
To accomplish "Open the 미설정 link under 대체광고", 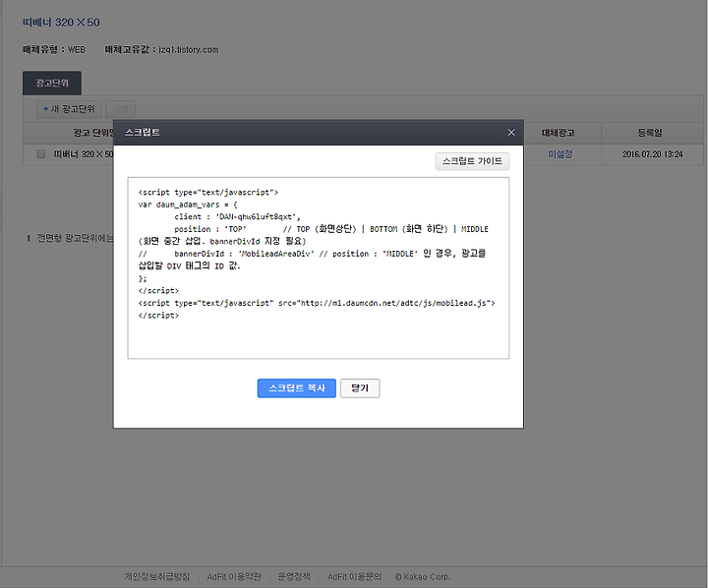I will (560, 154).
